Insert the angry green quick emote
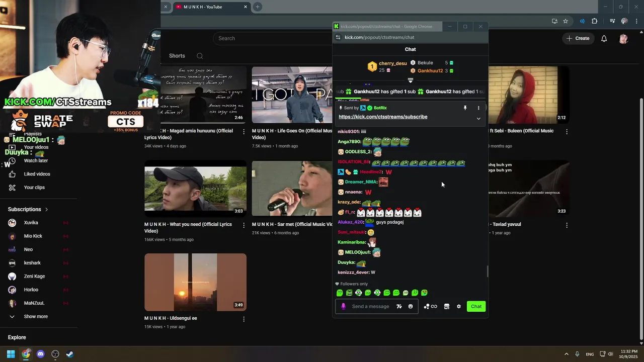Image resolution: width=644 pixels, height=362 pixels. [349, 293]
